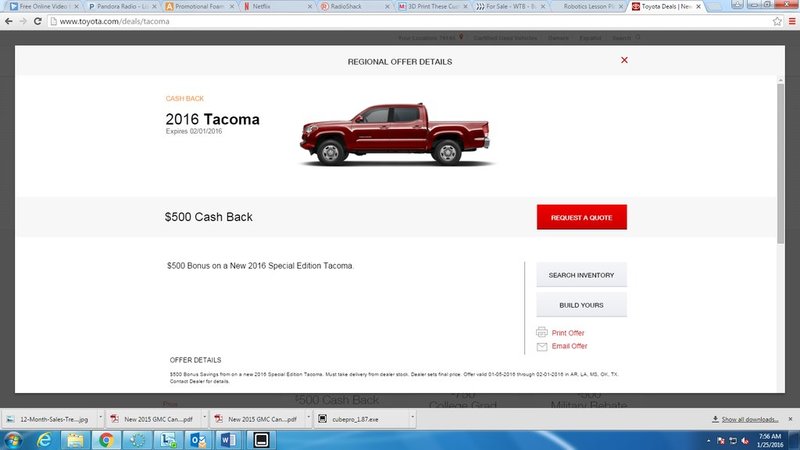The image size is (800, 450).
Task: Open first New 2015 GMC Can pdf download
Action: (x=153, y=419)
